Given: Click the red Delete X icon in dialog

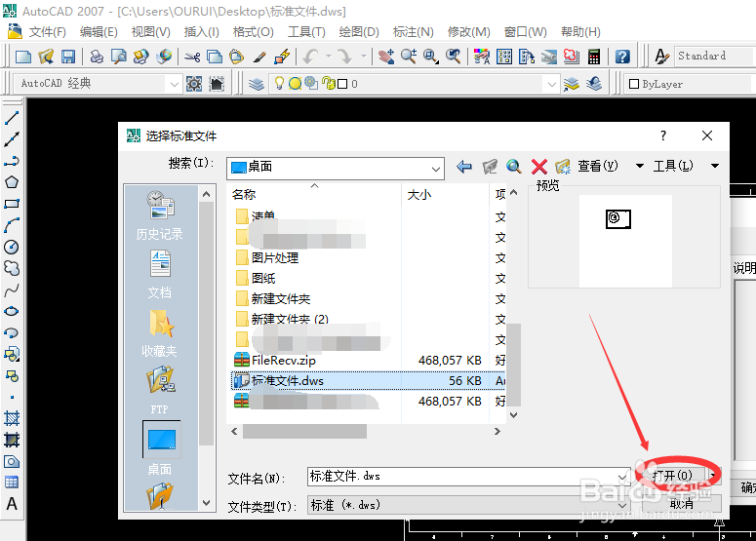Looking at the screenshot, I should point(538,167).
